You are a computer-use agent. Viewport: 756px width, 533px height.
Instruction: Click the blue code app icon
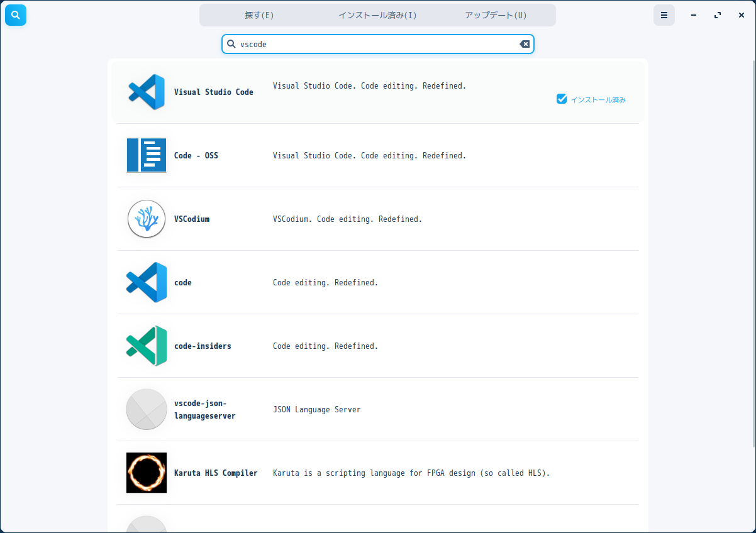(x=147, y=282)
